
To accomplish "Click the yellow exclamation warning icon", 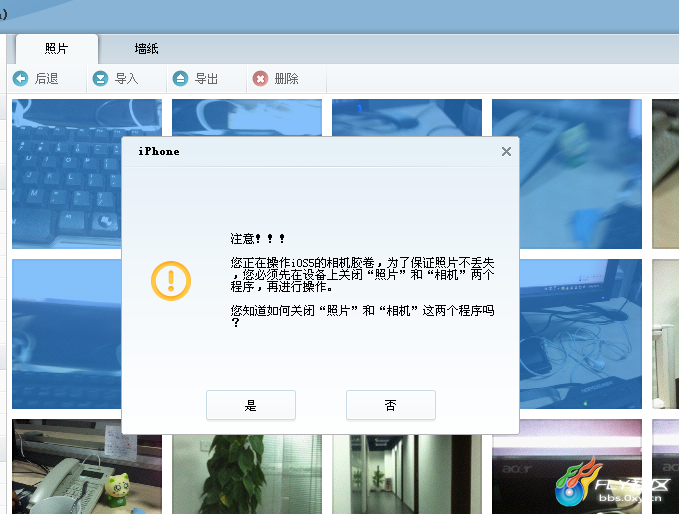I will click(x=171, y=281).
